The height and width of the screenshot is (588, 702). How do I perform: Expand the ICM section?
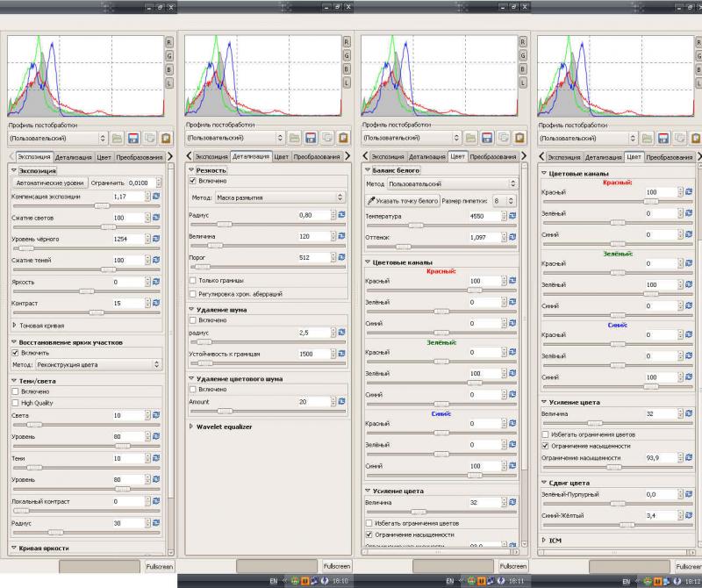pos(544,541)
